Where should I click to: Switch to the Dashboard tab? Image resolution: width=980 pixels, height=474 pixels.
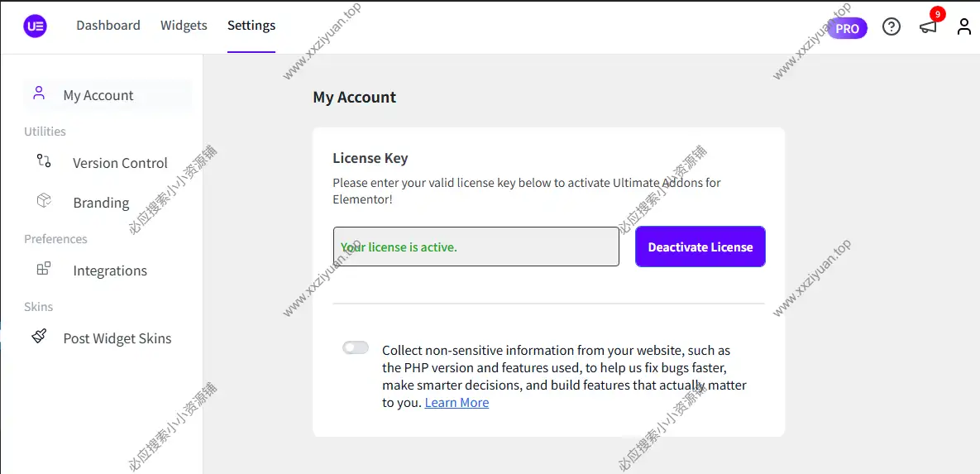108,26
